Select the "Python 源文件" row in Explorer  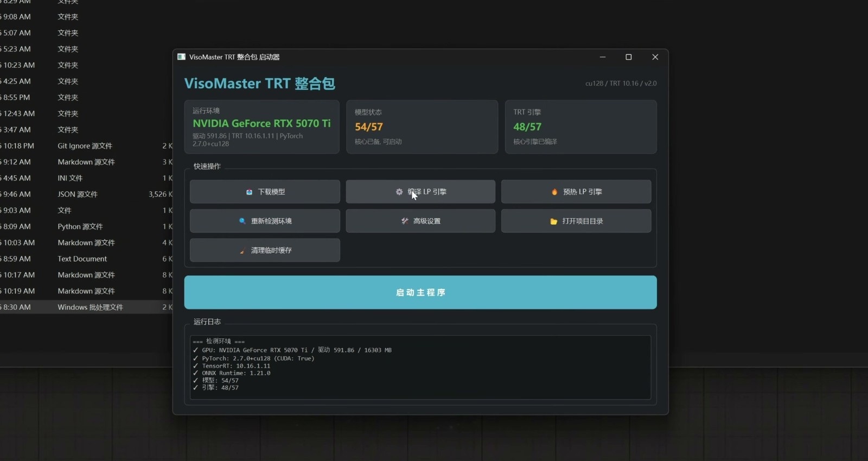click(x=86, y=227)
